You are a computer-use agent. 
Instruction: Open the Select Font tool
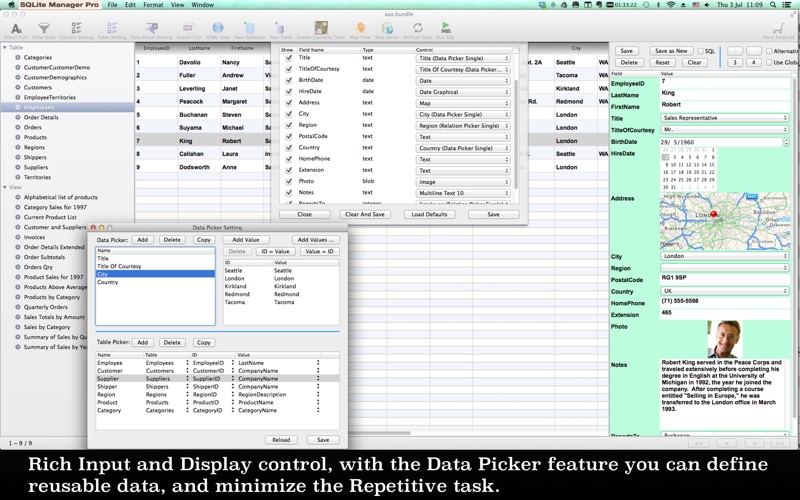coord(16,30)
